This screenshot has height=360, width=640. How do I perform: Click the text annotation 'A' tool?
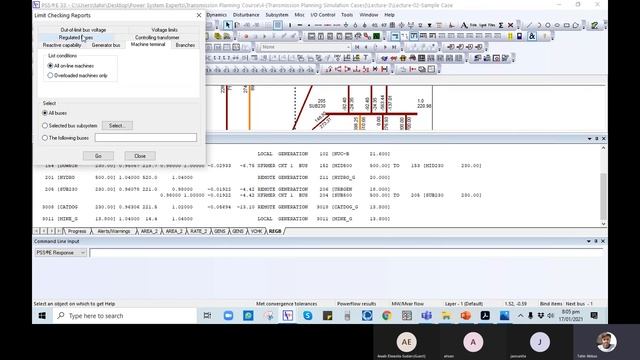(464, 25)
